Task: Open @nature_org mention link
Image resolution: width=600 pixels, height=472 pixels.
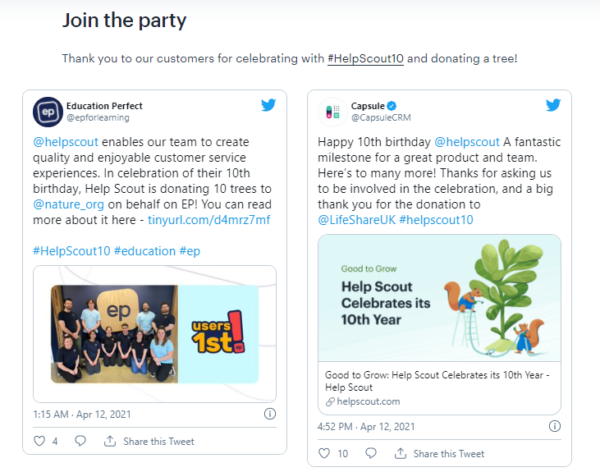Action: pyautogui.click(x=68, y=204)
